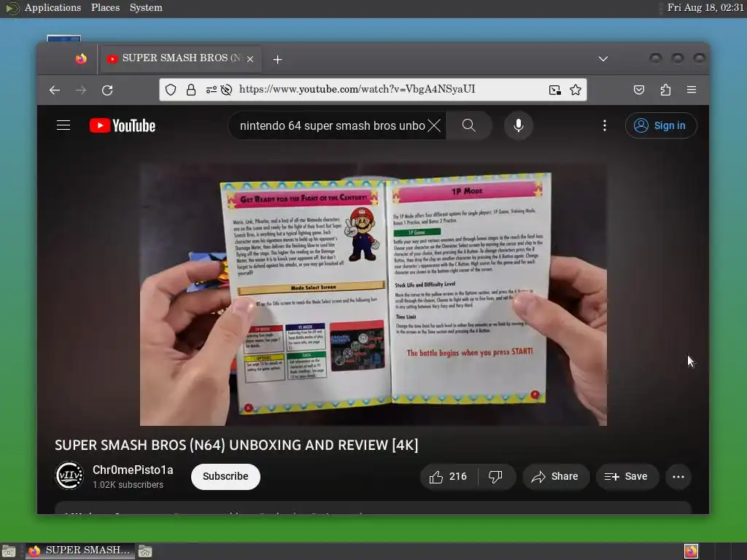Click blocked autoplay icon in address bar
Screen dimensions: 747x560
226,90
